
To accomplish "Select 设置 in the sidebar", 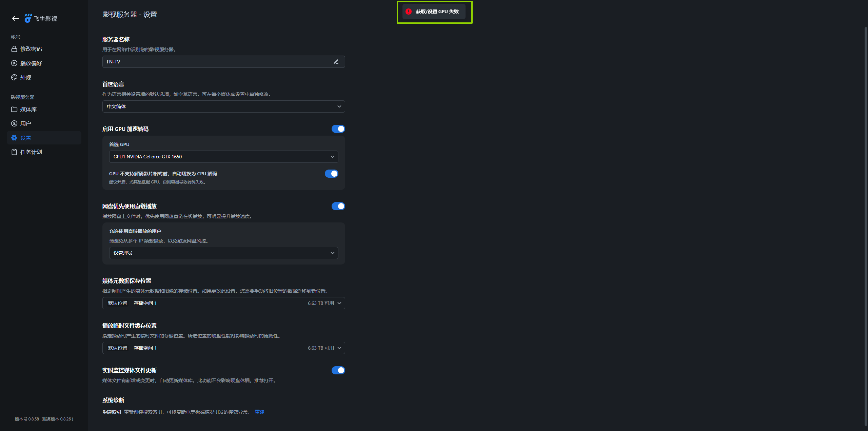I will click(x=26, y=138).
